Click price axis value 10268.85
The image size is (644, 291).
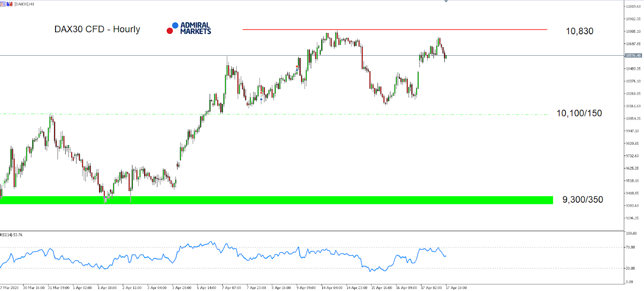point(633,94)
